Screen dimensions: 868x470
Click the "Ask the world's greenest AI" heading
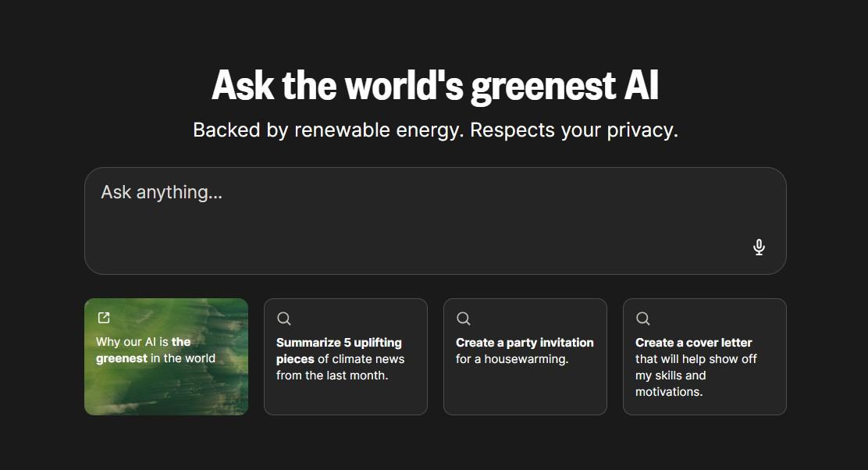coord(435,85)
